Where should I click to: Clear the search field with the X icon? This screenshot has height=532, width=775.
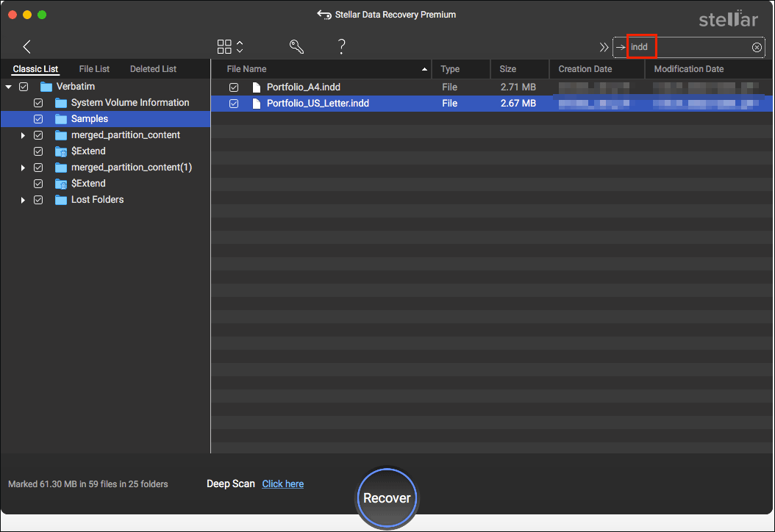757,48
